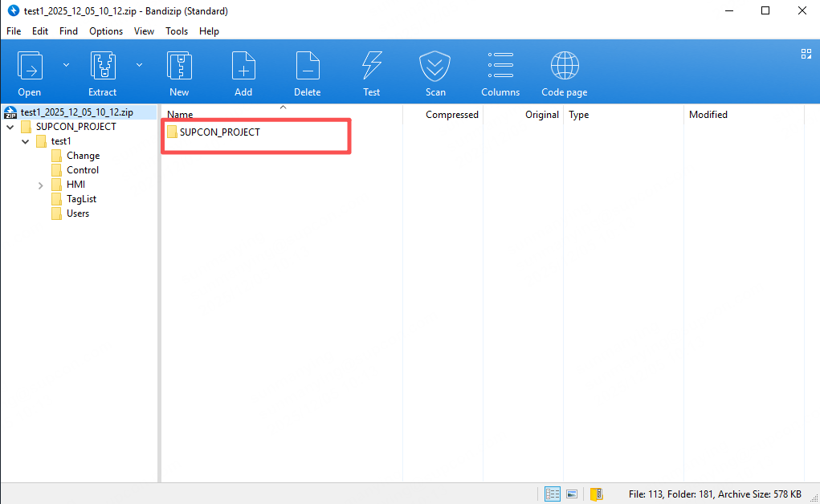This screenshot has height=504, width=820.
Task: Expand the HMI folder in tree
Action: [41, 185]
